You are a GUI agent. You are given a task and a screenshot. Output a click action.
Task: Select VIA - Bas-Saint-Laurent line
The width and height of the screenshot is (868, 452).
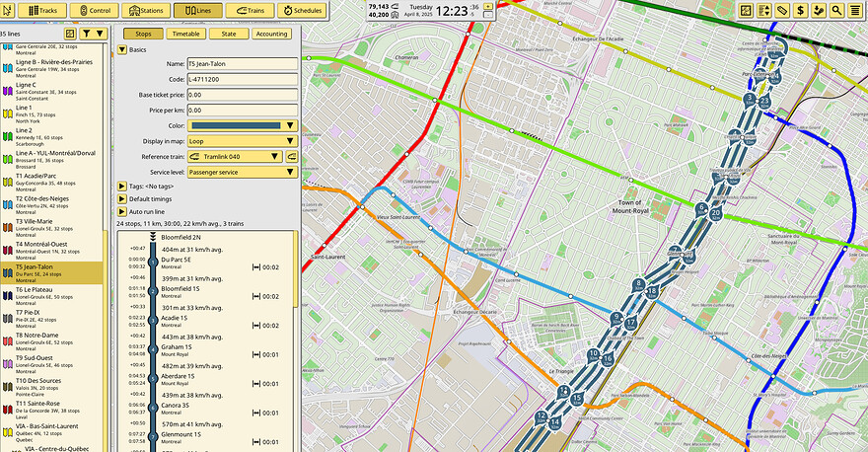(x=51, y=432)
